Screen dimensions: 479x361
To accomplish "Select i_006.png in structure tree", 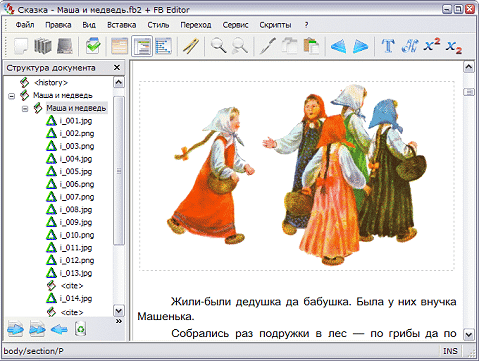I will pos(77,184).
